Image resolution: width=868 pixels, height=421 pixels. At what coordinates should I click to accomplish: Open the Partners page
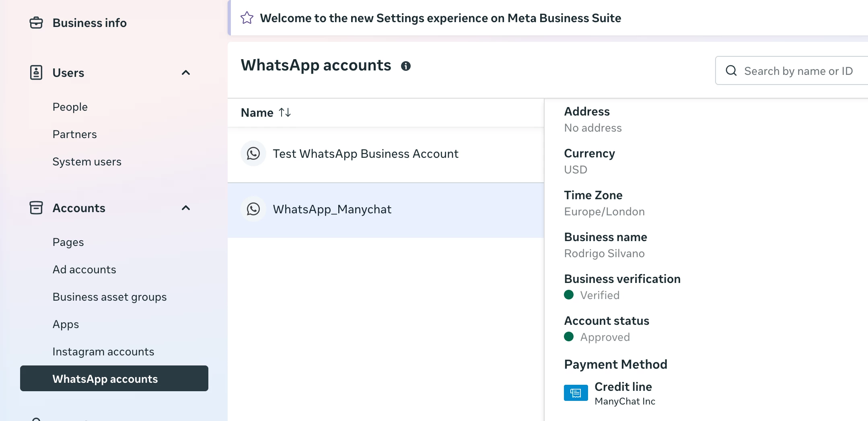click(75, 134)
